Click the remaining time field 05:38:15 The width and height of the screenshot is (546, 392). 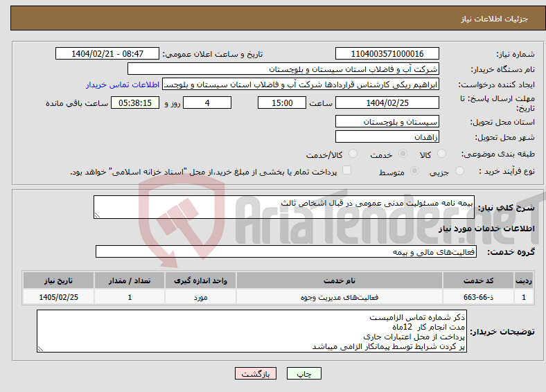tap(135, 103)
